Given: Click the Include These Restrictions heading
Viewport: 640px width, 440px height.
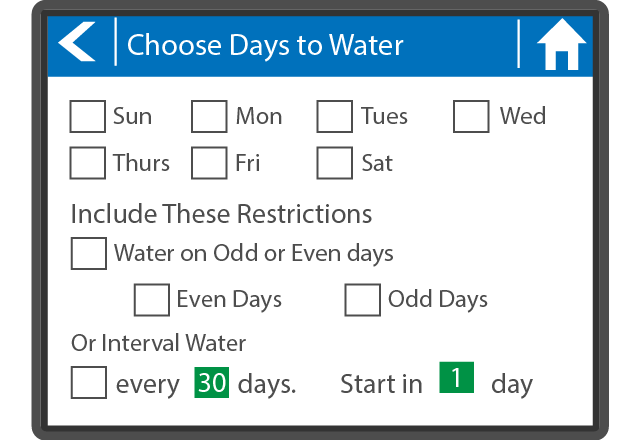Looking at the screenshot, I should pyautogui.click(x=221, y=213).
